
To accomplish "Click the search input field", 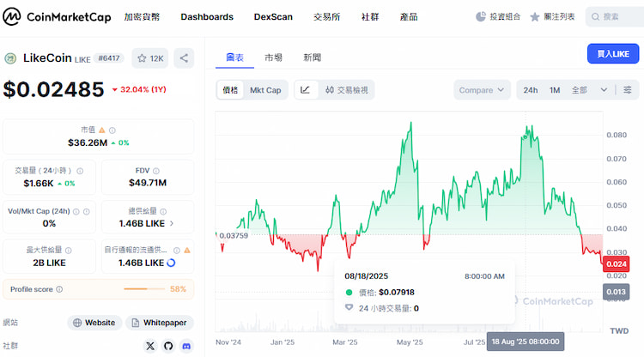I will [615, 17].
